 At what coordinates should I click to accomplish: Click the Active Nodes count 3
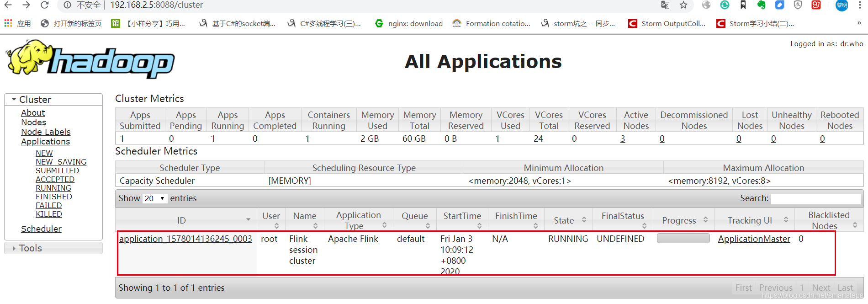point(623,139)
